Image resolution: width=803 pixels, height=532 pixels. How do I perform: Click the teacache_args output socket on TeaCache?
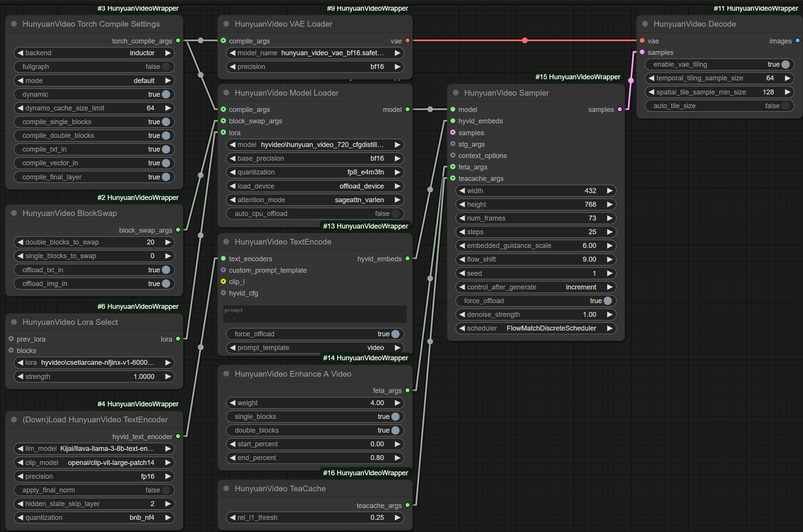(x=408, y=505)
